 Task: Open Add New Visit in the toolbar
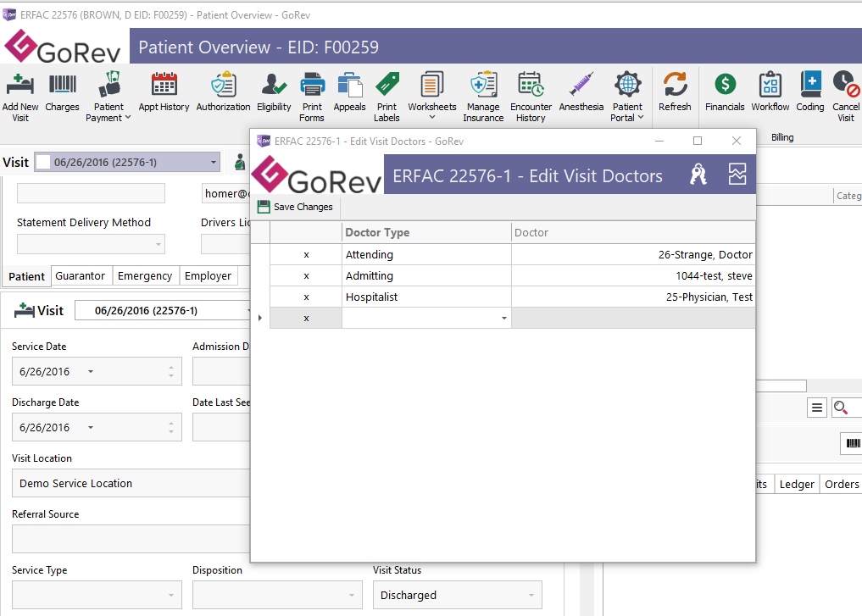click(x=20, y=97)
